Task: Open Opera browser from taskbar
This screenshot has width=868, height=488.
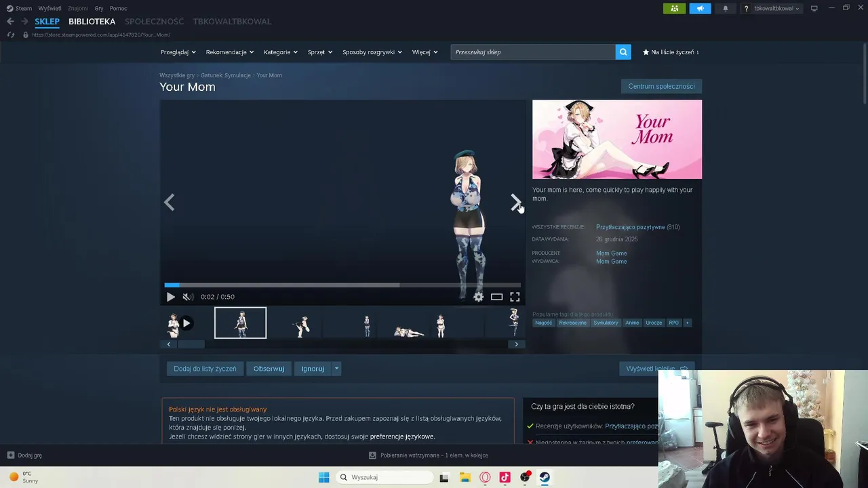Action: point(485,477)
